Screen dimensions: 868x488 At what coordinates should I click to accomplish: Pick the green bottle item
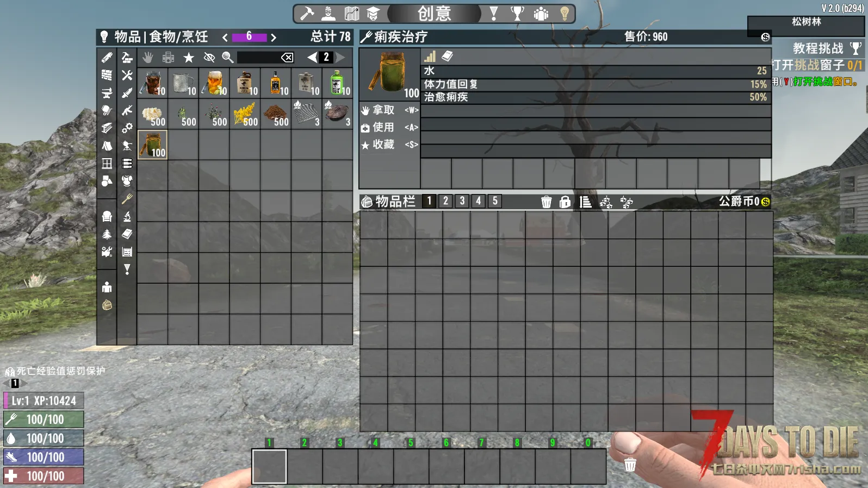[x=337, y=83]
